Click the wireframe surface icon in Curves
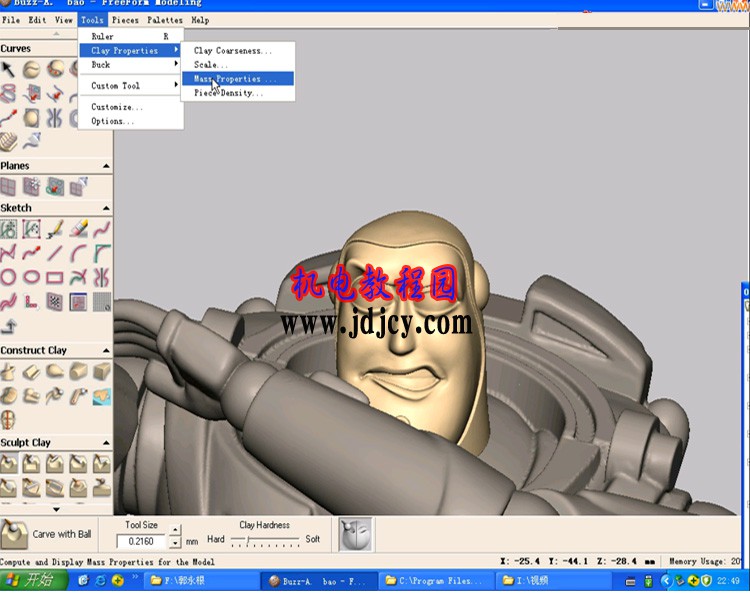Image resolution: width=750 pixels, height=600 pixels. pos(8,142)
